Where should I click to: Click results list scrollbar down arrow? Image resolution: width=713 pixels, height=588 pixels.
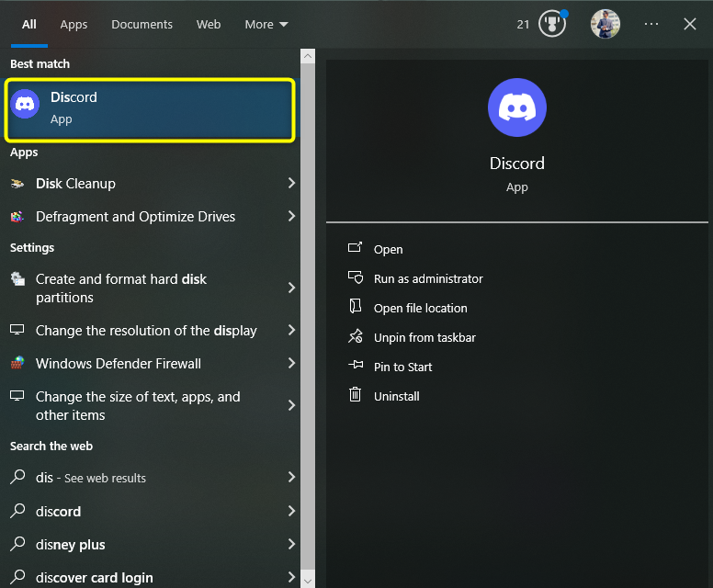[x=308, y=581]
